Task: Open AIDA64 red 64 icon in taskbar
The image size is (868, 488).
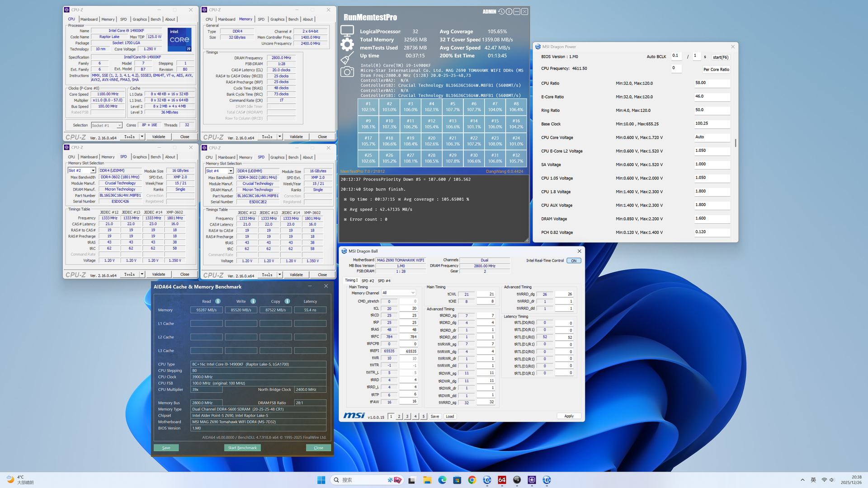Action: [502, 480]
